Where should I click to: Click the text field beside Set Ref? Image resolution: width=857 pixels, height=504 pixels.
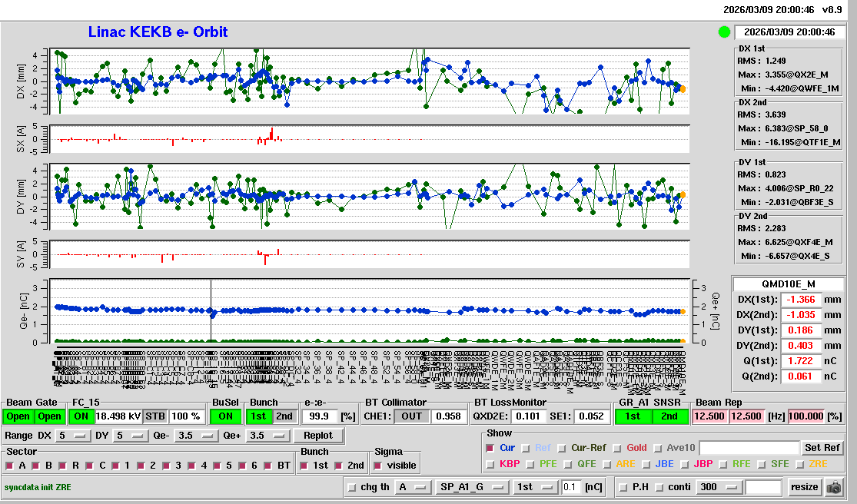(748, 447)
